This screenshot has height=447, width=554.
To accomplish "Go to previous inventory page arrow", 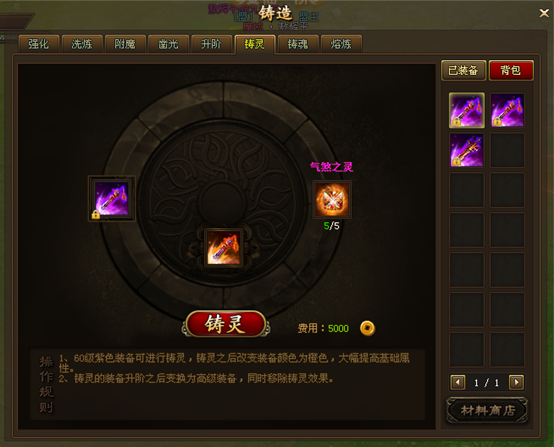I will point(458,382).
